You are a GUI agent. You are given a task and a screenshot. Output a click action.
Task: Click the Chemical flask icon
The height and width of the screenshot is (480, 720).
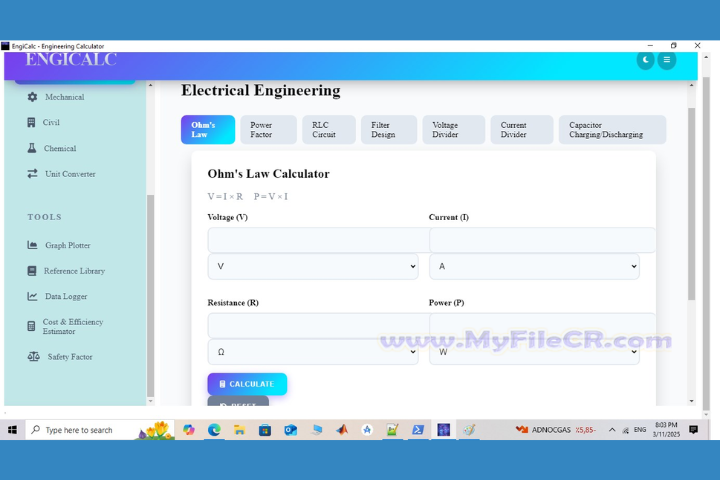tap(32, 148)
